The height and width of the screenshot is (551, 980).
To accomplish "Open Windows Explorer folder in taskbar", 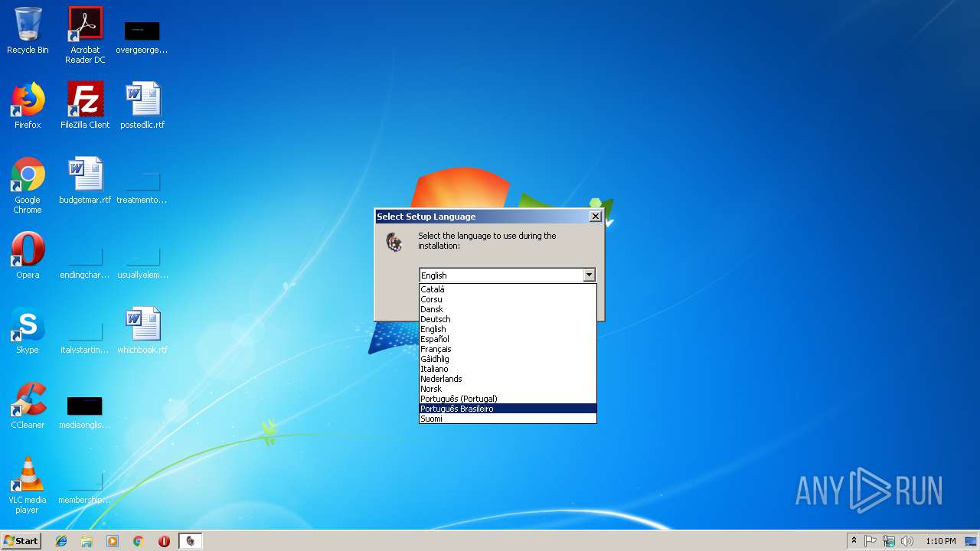I will tap(87, 541).
